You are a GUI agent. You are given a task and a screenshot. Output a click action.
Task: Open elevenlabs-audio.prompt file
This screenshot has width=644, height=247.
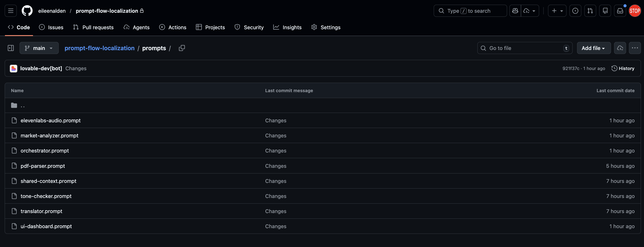[50, 120]
